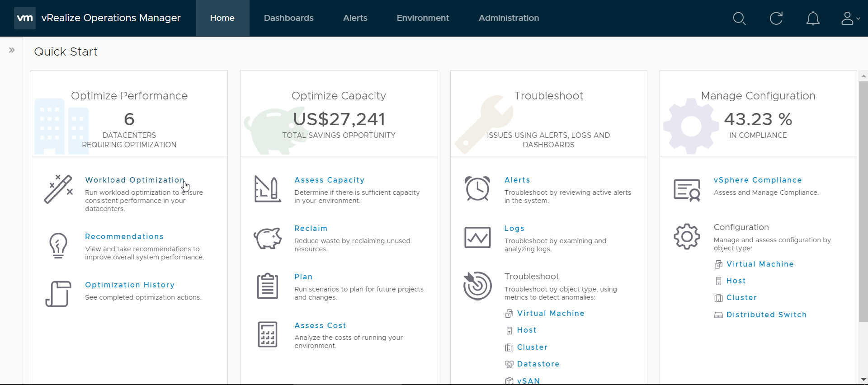Click the Quick Start heading
The image size is (868, 385).
point(66,52)
